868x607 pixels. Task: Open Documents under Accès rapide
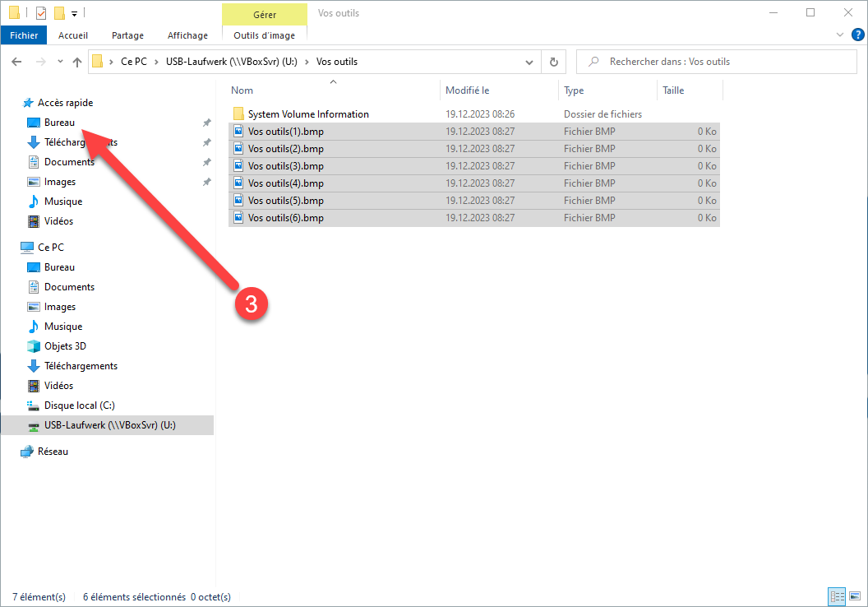coord(69,162)
